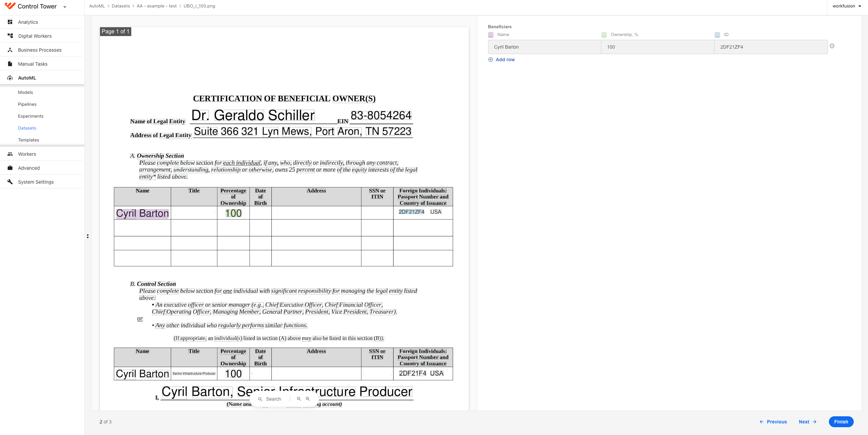
Task: Remove the Cyril Barton beneficiary row
Action: (x=832, y=46)
